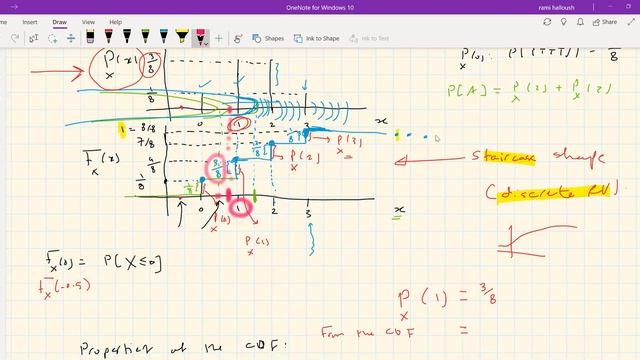
Task: Sync notebook with the sync icon
Action: [x=547, y=22]
